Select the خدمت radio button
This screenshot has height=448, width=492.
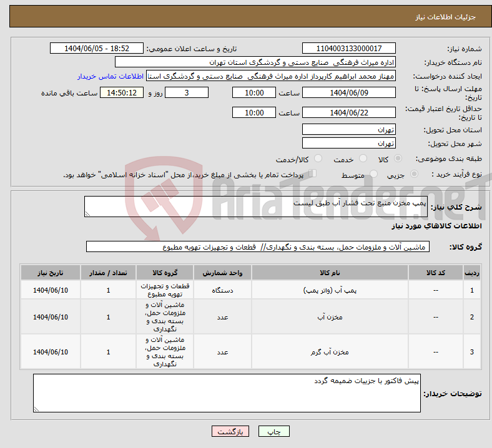coord(363,158)
